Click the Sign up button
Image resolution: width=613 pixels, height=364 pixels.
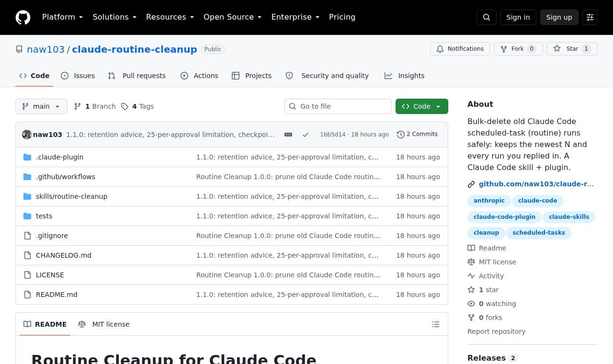coord(559,17)
